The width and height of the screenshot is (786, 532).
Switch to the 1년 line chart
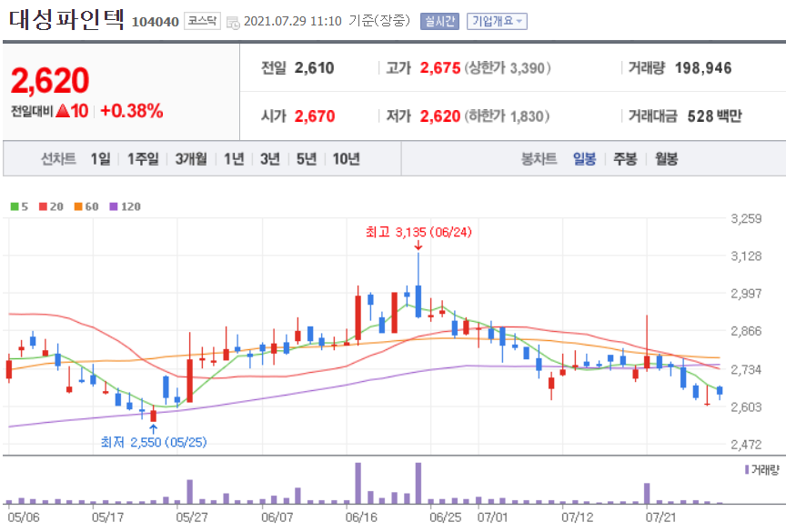(234, 159)
